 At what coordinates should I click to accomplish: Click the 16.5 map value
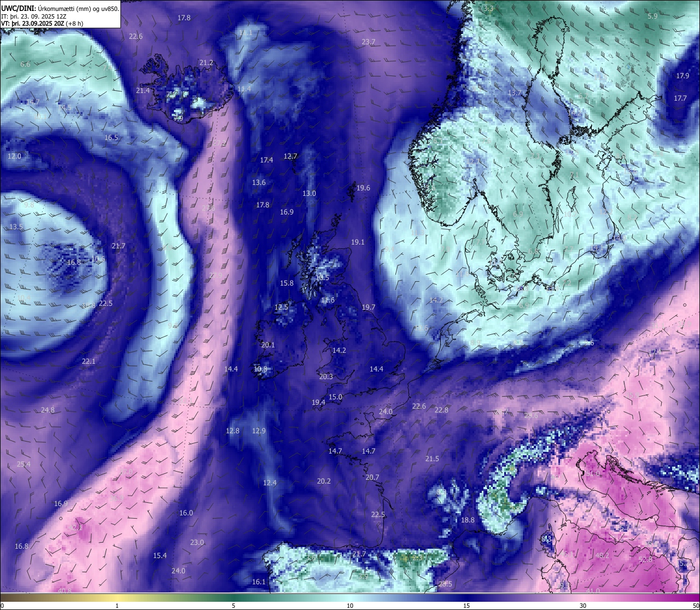[x=111, y=138]
